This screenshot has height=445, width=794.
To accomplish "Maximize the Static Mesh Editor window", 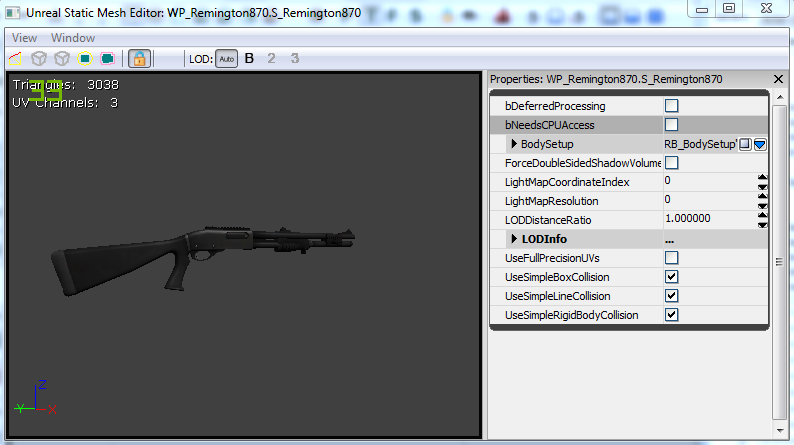I will click(729, 8).
